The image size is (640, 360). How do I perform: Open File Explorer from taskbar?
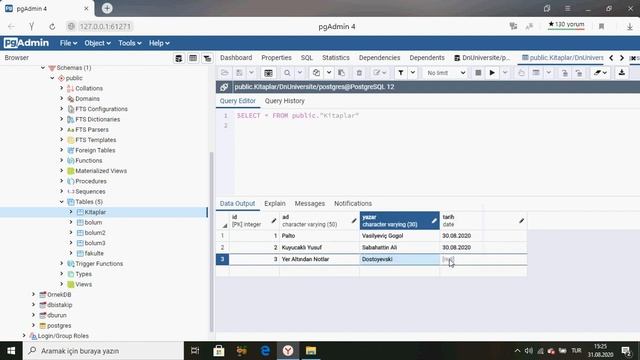coord(311,351)
